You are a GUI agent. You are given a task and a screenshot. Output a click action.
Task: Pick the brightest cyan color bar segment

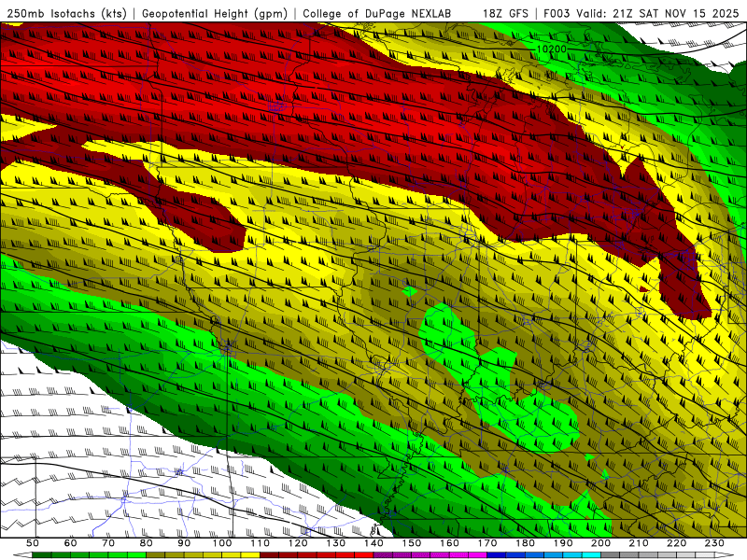point(591,554)
